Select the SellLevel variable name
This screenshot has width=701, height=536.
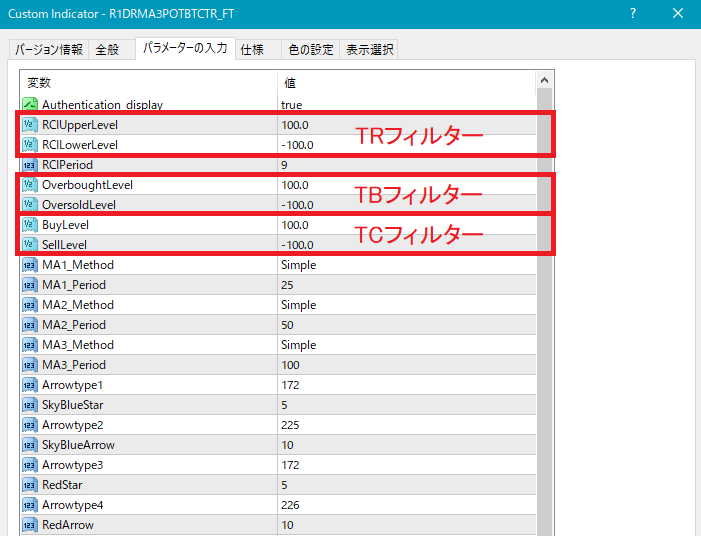[x=64, y=245]
